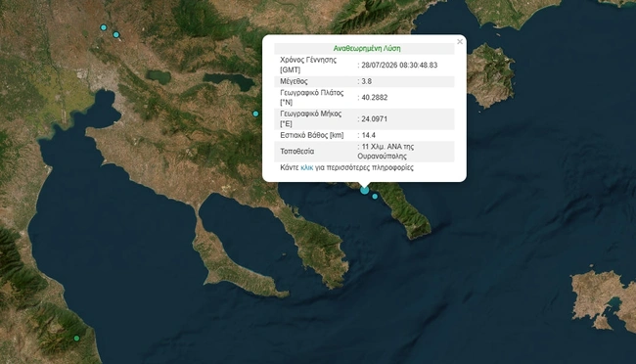Open the "κλικ" link for more information
Screen dimensions: 636x364
[306, 167]
